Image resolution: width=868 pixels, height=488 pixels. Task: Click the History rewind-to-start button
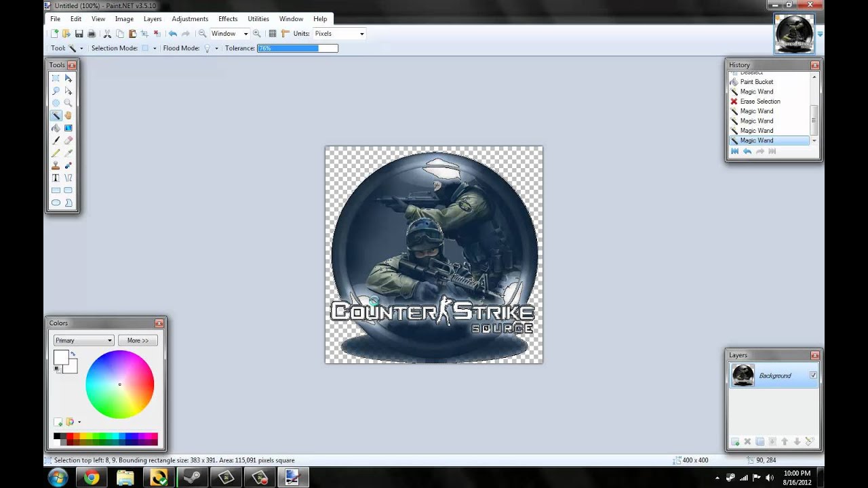734,151
